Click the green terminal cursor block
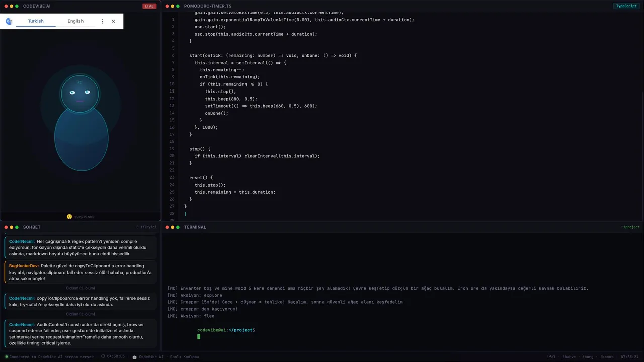The width and height of the screenshot is (644, 362). [x=199, y=337]
